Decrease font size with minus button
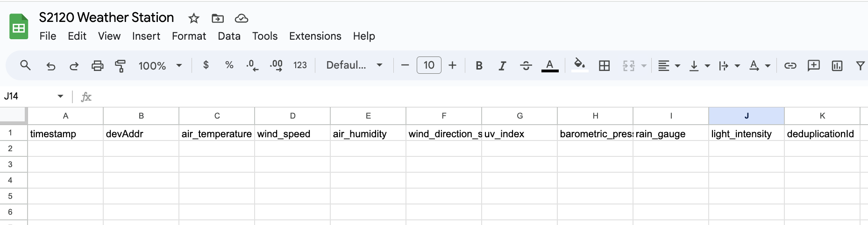This screenshot has height=225, width=868. click(405, 65)
